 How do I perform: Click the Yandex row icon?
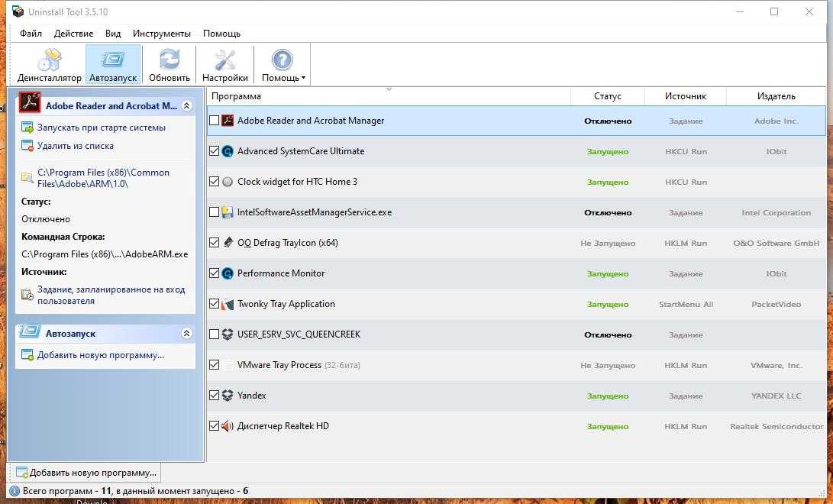pyautogui.click(x=228, y=396)
